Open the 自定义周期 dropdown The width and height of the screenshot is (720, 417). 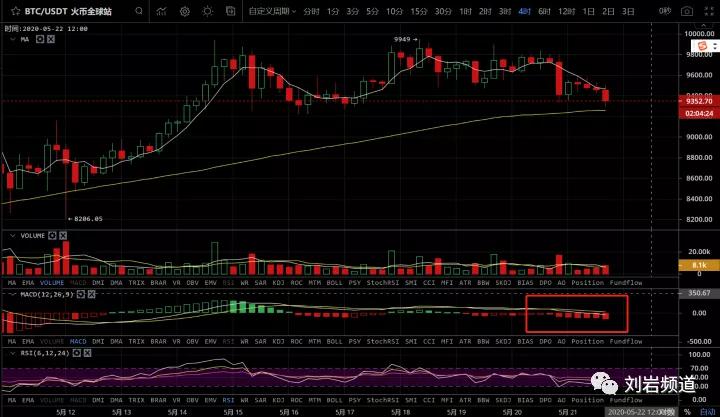coord(272,11)
